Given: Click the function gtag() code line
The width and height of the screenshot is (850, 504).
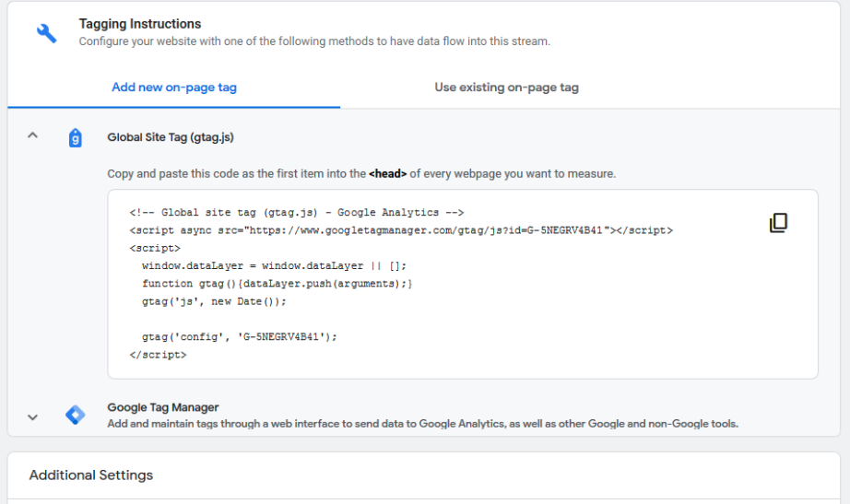Looking at the screenshot, I should coord(277,284).
